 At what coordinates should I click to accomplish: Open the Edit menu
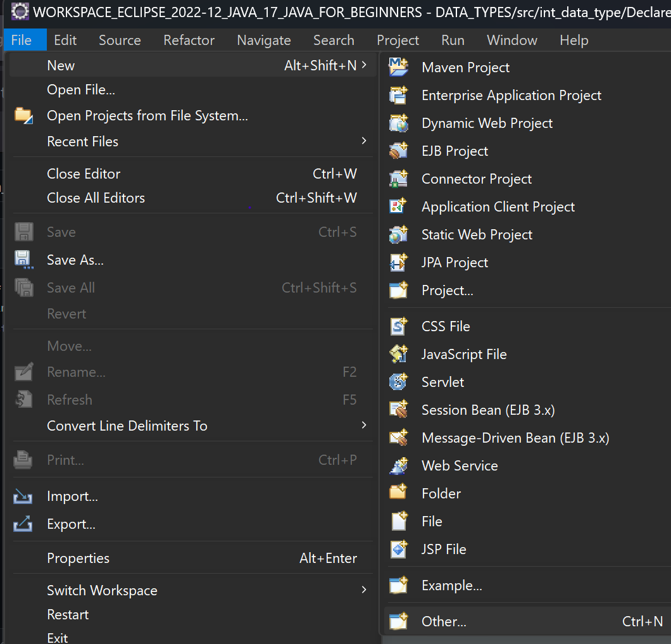[65, 41]
